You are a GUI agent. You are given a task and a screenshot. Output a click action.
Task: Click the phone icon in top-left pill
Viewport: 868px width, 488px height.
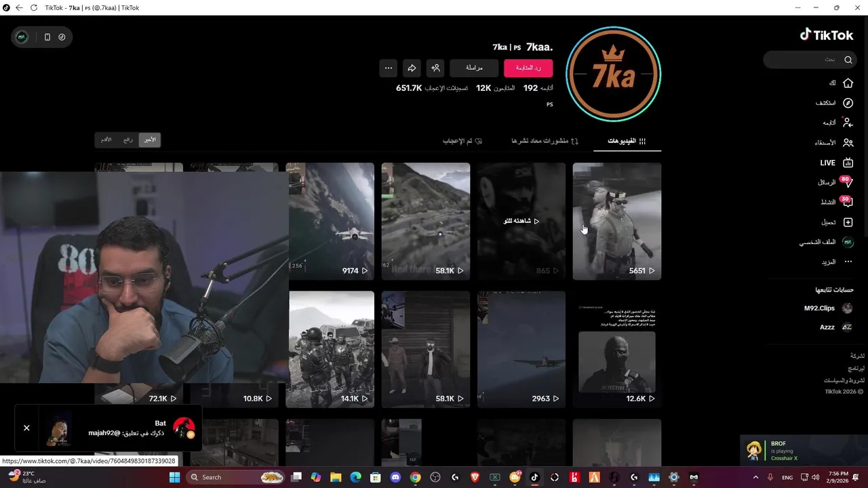coord(47,37)
